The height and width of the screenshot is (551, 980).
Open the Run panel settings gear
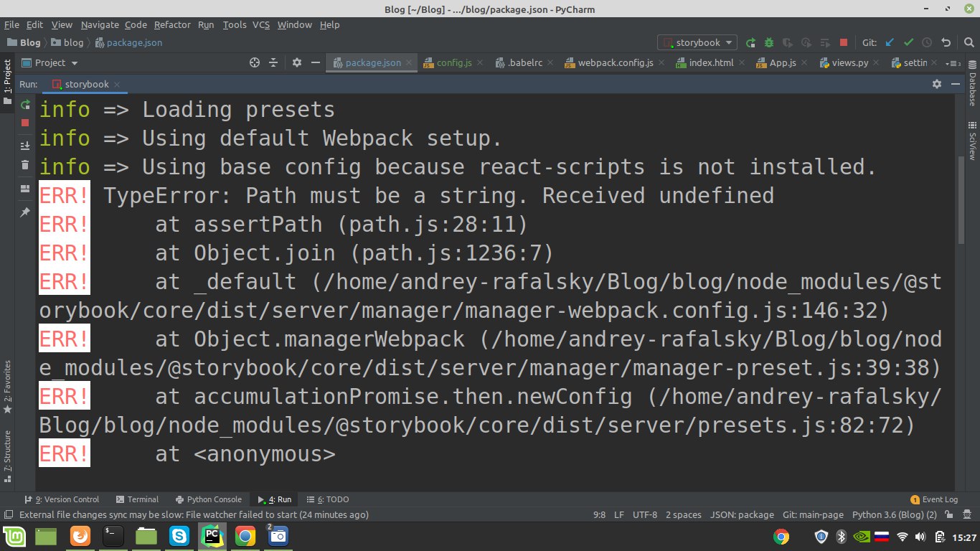tap(936, 84)
